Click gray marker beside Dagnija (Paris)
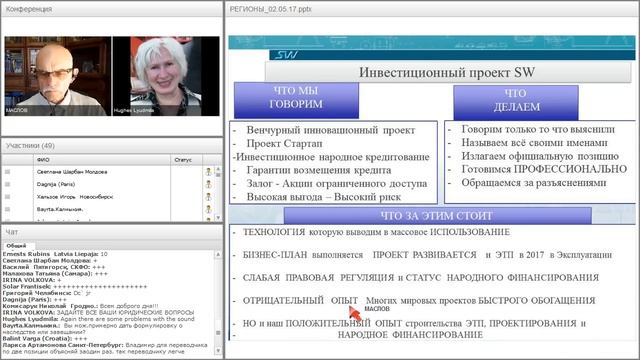The height and width of the screenshot is (360, 640). point(7,184)
